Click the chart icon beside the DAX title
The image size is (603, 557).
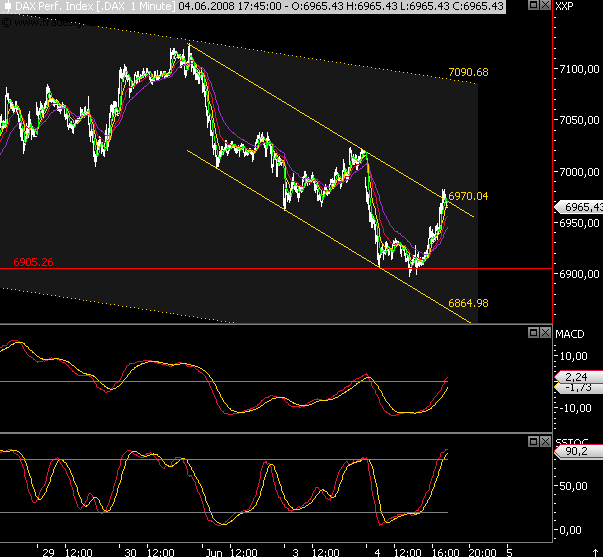pyautogui.click(x=7, y=6)
